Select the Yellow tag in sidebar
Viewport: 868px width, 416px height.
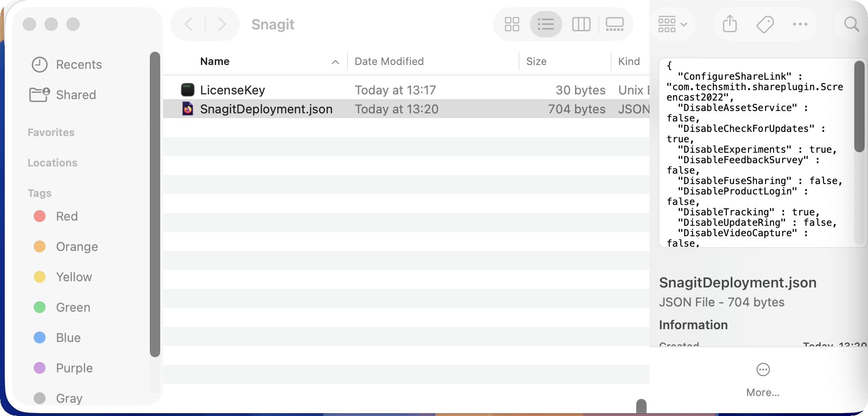point(63,277)
